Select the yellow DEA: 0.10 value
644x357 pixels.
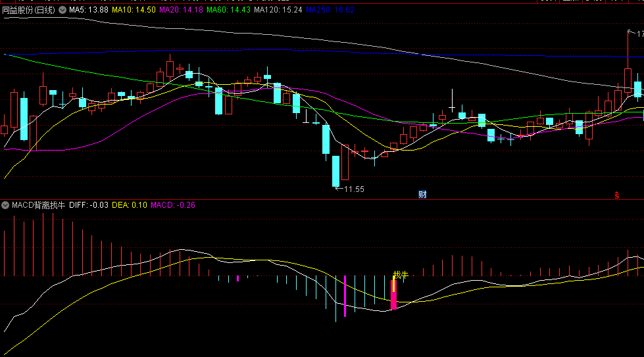[x=130, y=204]
